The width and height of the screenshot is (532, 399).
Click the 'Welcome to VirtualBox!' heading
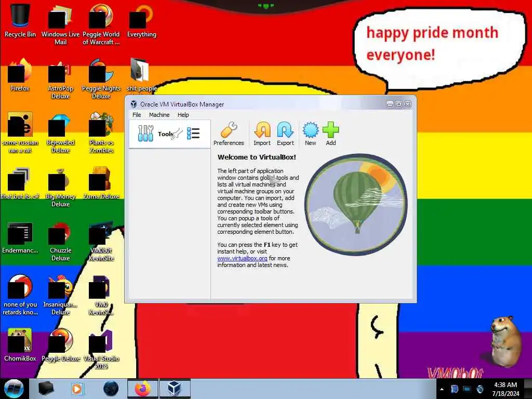(x=257, y=157)
